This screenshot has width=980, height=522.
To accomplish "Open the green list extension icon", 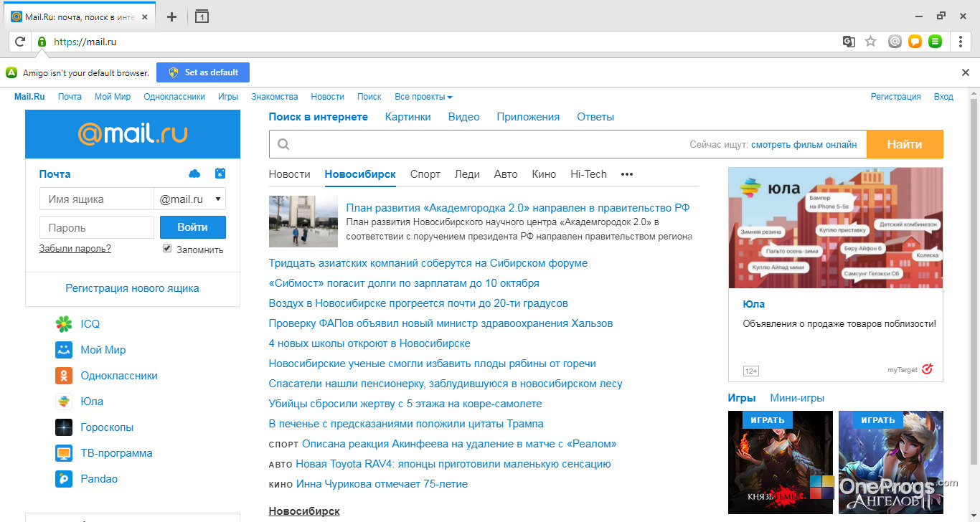I will pos(935,42).
